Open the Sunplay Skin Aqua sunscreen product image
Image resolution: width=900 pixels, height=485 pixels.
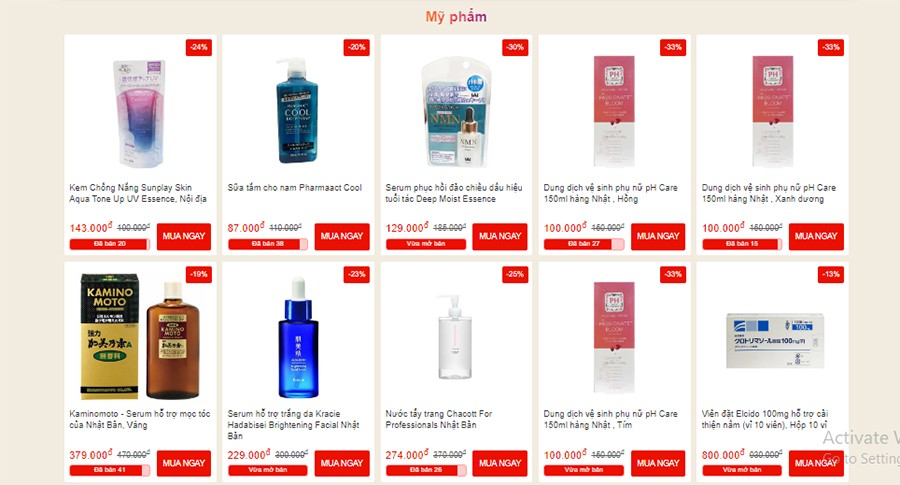(x=140, y=112)
